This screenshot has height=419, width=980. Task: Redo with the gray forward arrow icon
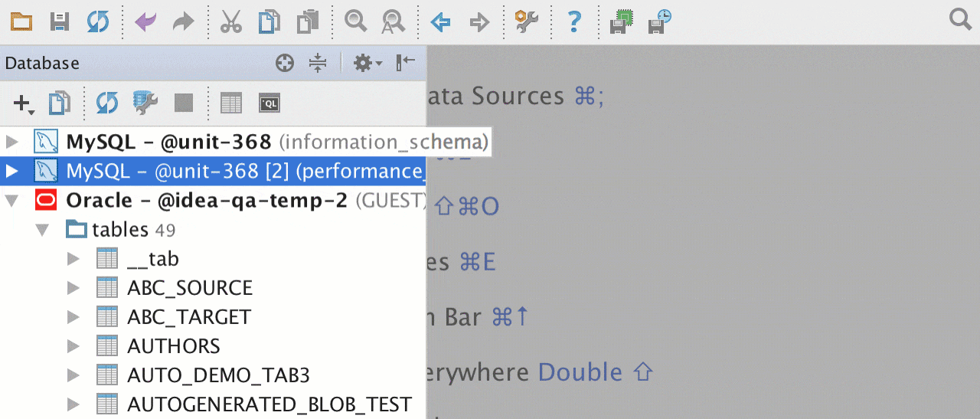coord(184,21)
